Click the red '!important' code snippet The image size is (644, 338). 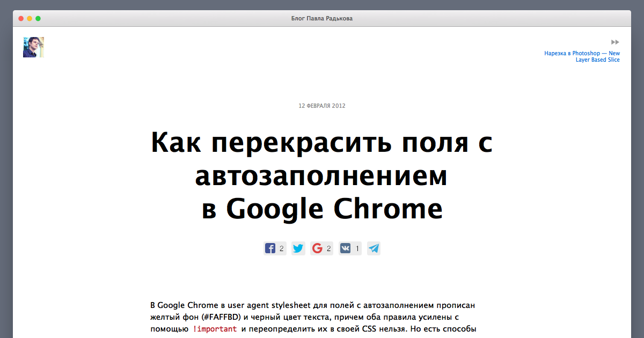click(215, 328)
